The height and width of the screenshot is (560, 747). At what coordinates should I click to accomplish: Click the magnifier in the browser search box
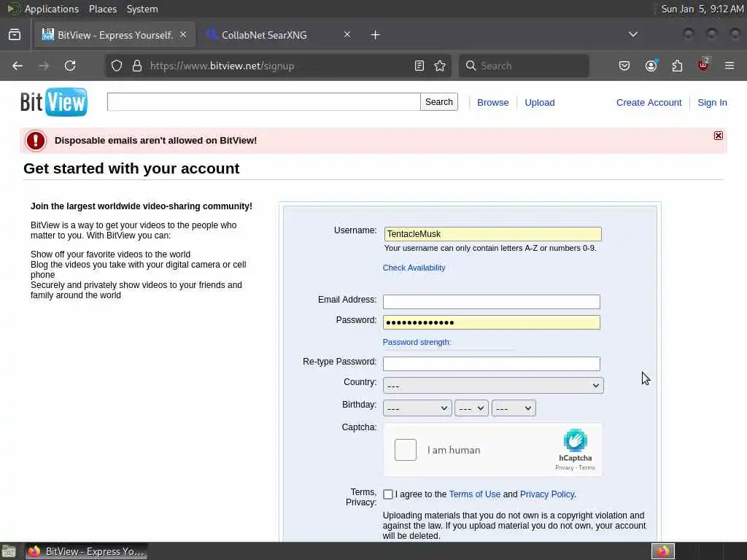click(471, 66)
